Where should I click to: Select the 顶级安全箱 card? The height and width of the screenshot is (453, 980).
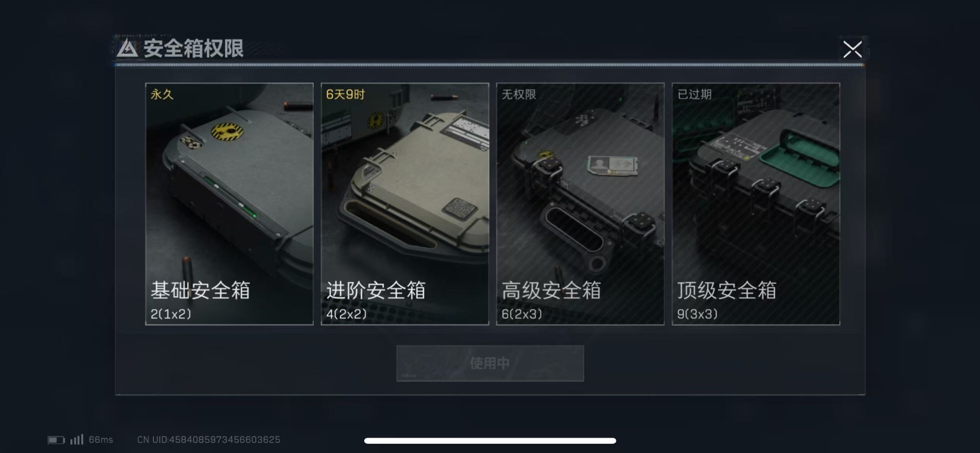[756, 204]
